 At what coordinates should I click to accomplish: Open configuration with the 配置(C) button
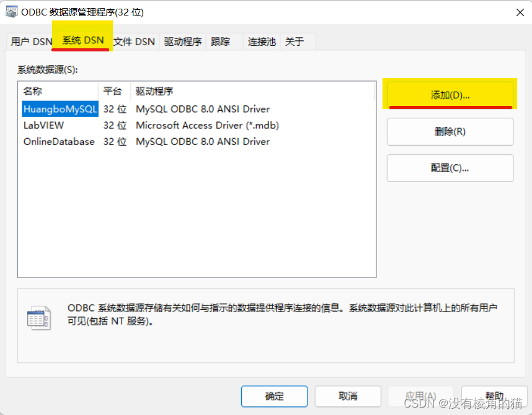(450, 168)
